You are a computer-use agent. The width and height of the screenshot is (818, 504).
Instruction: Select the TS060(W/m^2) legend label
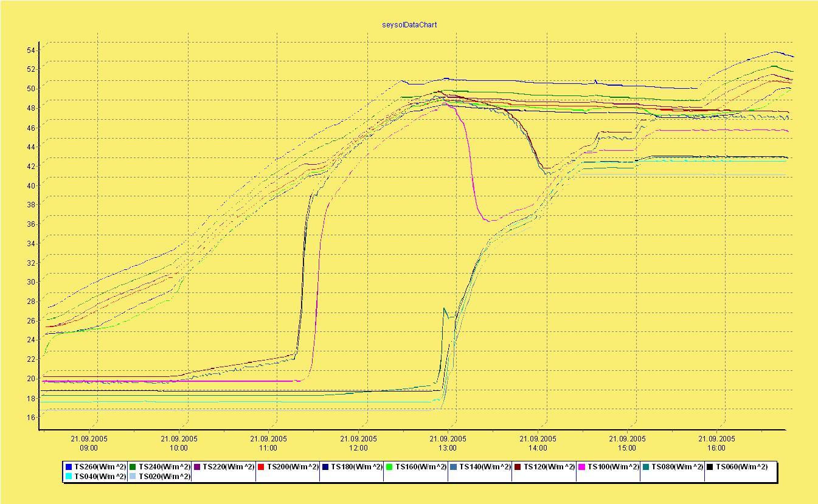click(x=741, y=467)
